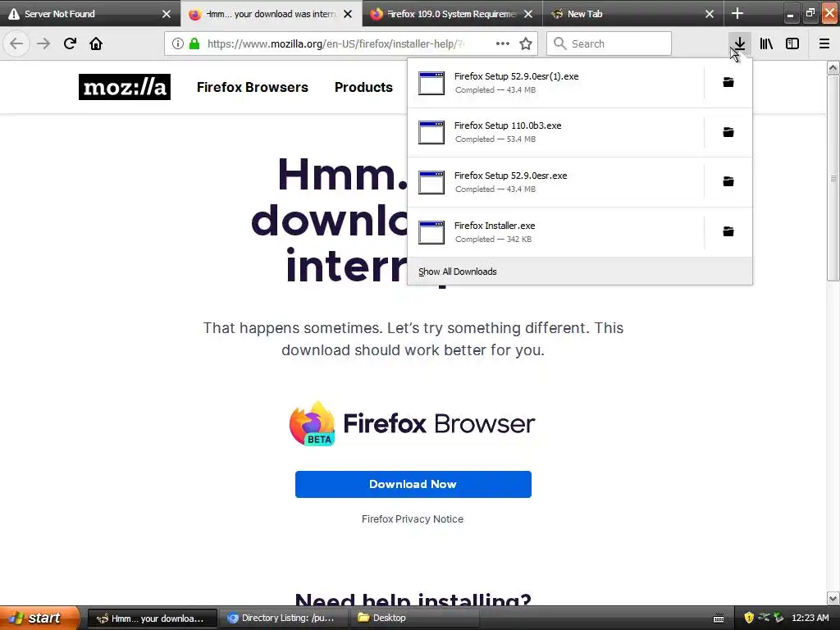Open the hamburger application menu
The image size is (840, 630).
(x=824, y=43)
